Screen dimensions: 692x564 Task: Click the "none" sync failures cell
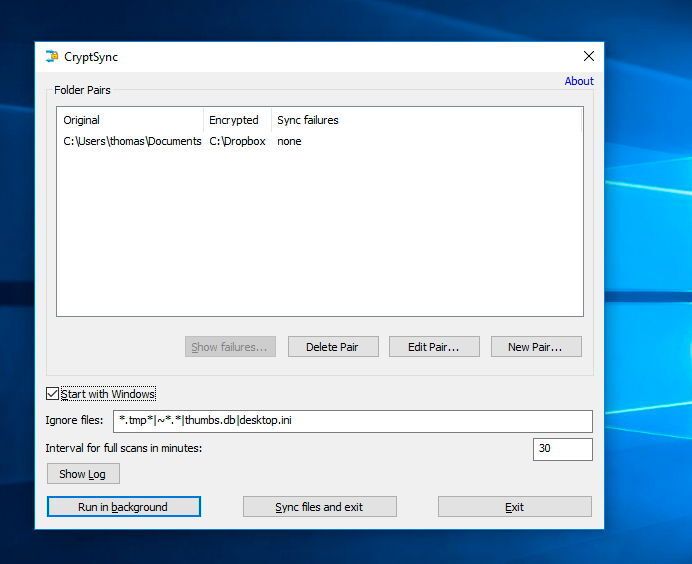pyautogui.click(x=289, y=142)
